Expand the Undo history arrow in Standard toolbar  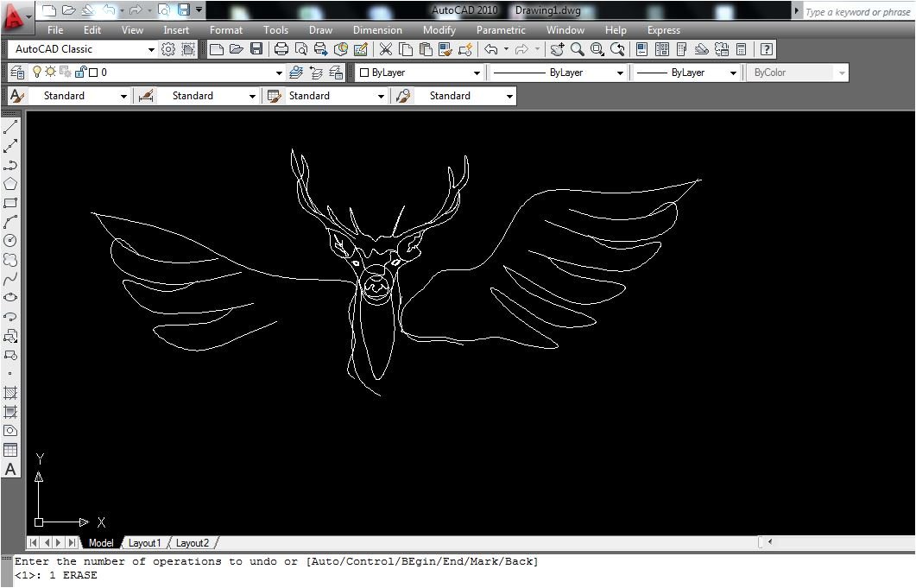(x=506, y=49)
